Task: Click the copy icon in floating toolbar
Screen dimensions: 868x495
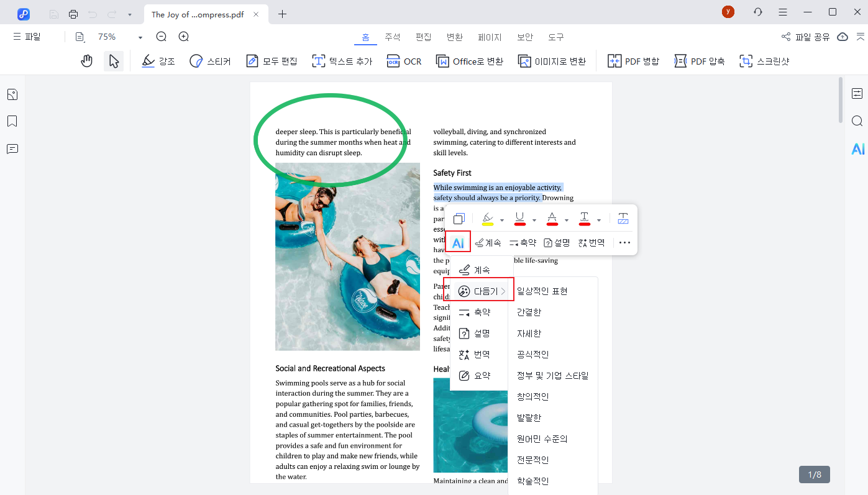Action: pos(459,219)
